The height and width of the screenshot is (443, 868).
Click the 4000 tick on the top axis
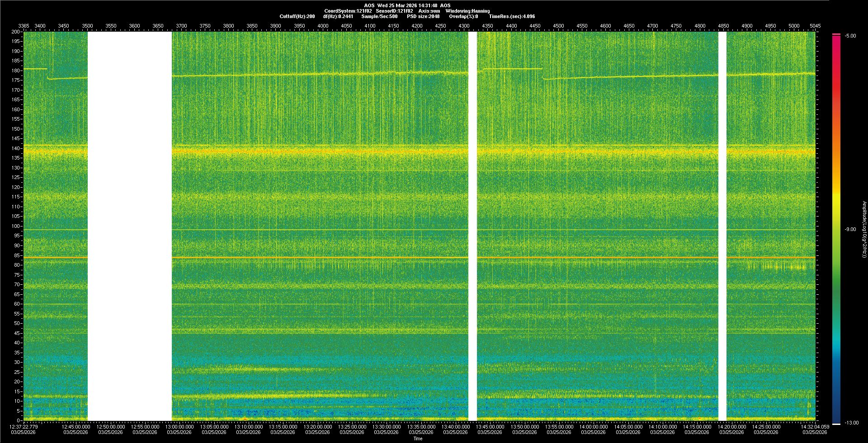tap(323, 26)
